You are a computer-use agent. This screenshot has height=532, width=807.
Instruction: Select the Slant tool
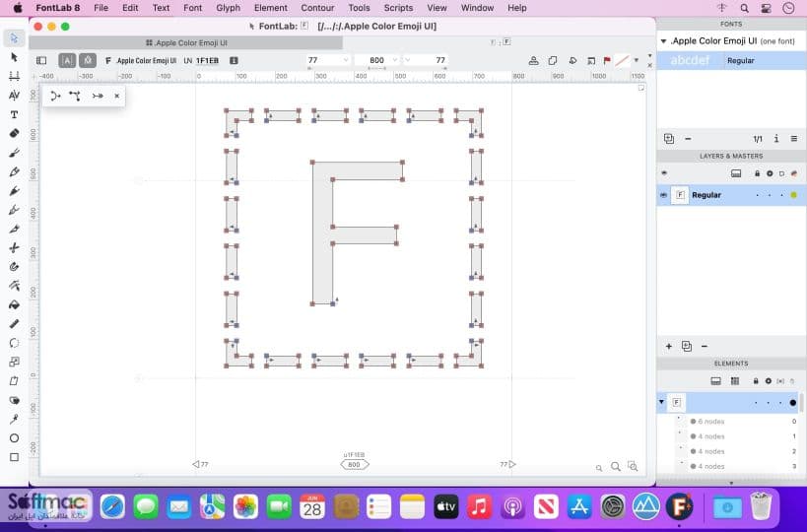click(14, 380)
